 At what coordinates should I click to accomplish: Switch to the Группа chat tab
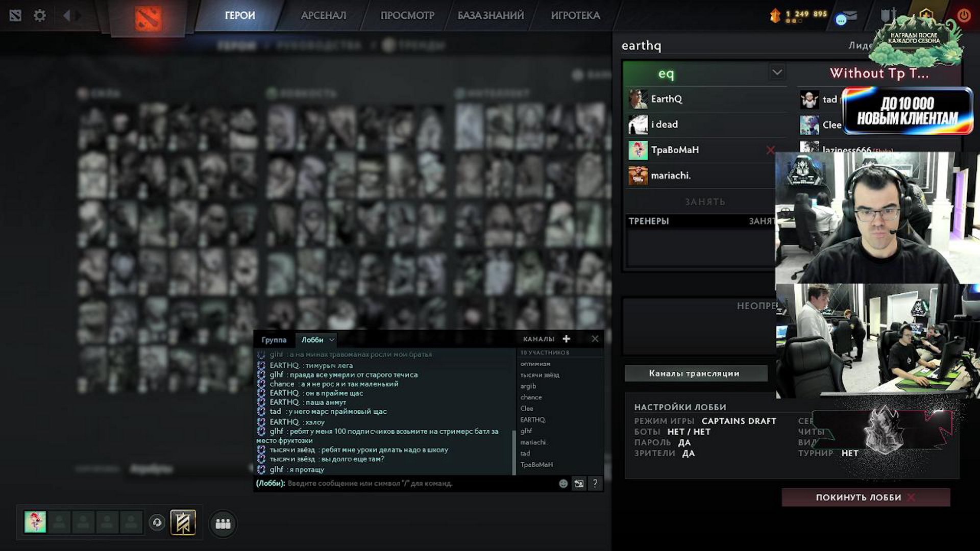274,340
